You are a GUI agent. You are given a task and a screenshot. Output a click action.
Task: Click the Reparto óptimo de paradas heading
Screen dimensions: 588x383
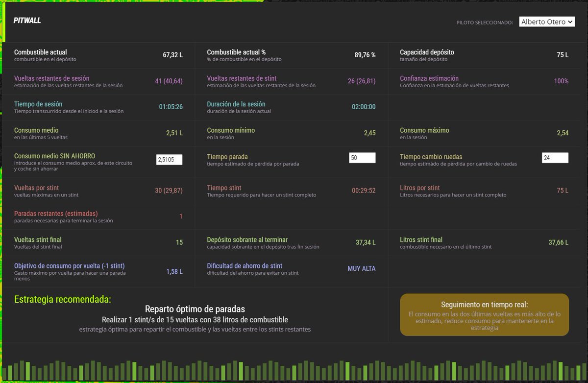pyautogui.click(x=195, y=309)
